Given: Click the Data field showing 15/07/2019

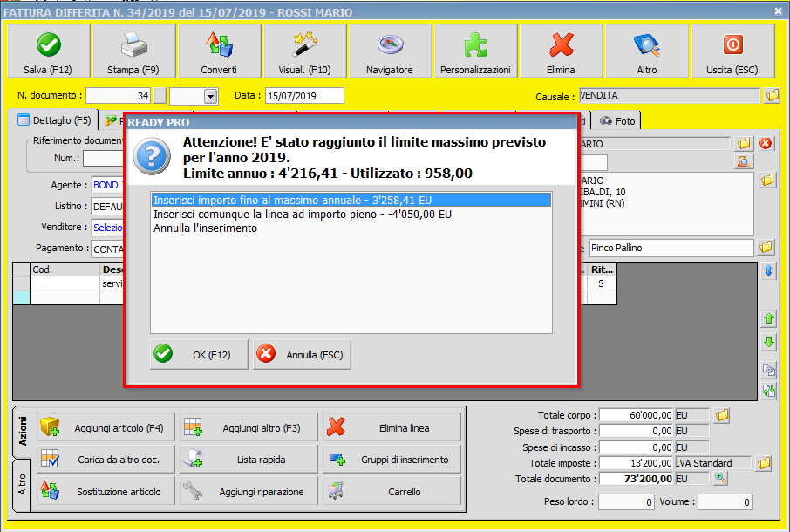Looking at the screenshot, I should pyautogui.click(x=304, y=96).
